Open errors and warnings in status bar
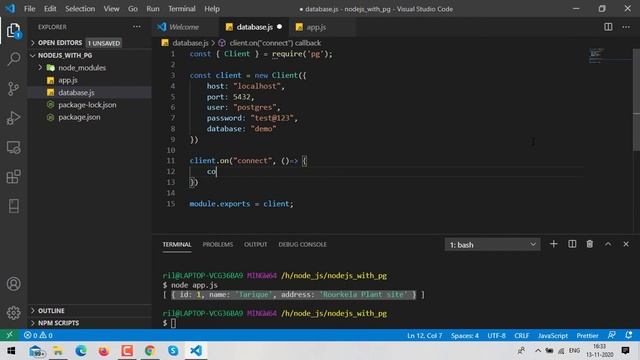This screenshot has height=360, width=640. point(38,335)
